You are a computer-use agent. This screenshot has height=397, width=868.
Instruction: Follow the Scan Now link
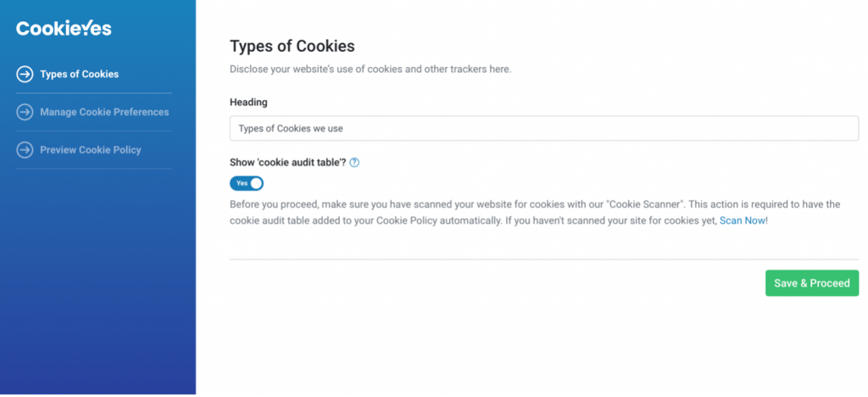pyautogui.click(x=743, y=221)
